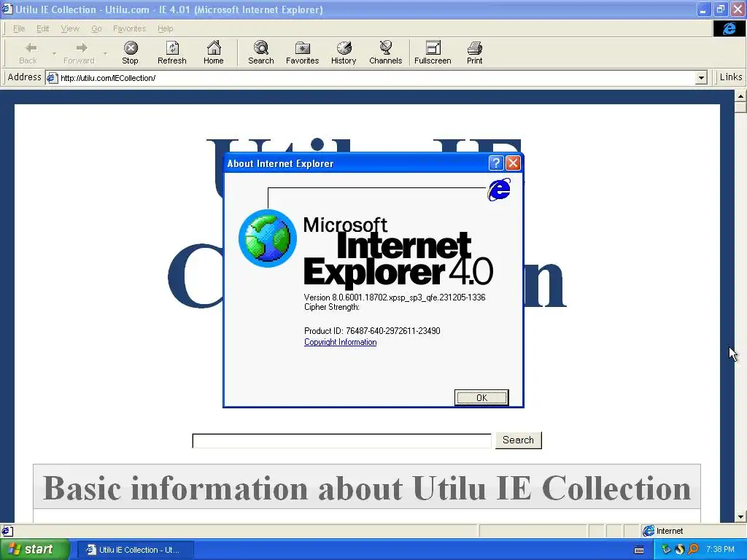
Task: Open the Go menu
Action: point(97,28)
